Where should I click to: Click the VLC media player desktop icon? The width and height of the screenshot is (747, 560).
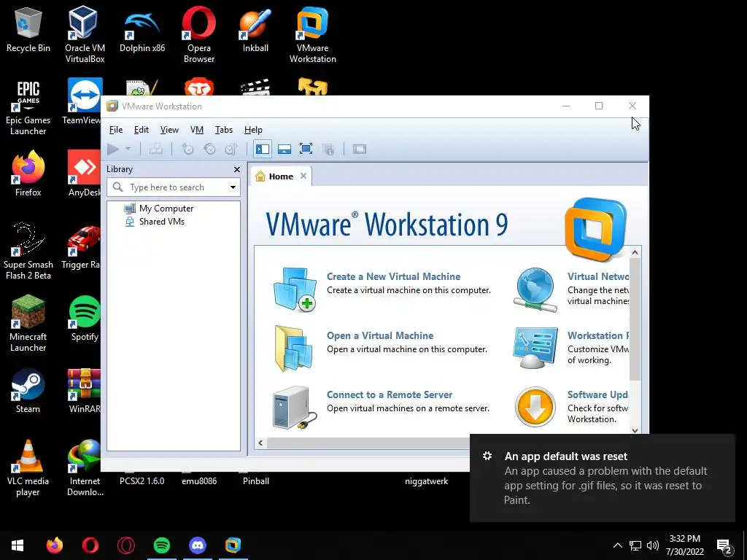pyautogui.click(x=28, y=469)
